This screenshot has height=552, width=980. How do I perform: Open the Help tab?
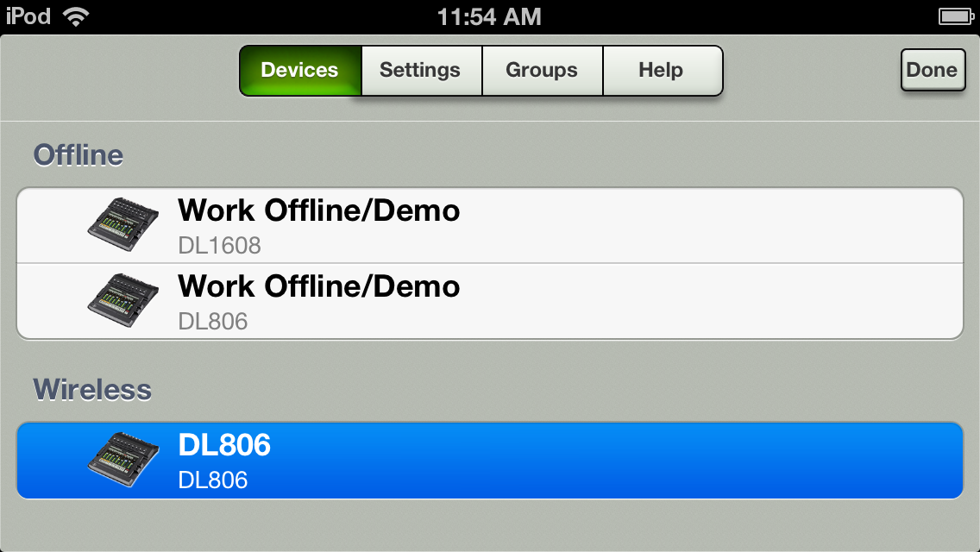(x=662, y=70)
